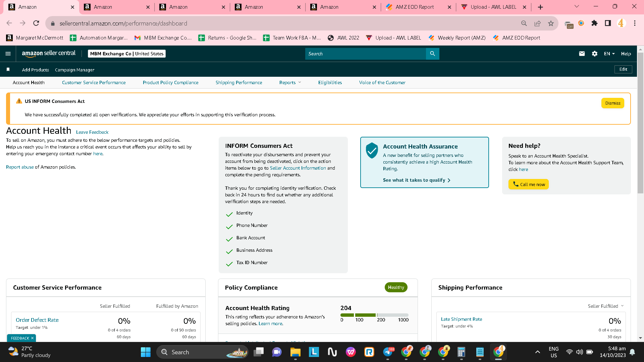The height and width of the screenshot is (362, 644).
Task: Open the messages envelope icon
Action: [x=582, y=54]
